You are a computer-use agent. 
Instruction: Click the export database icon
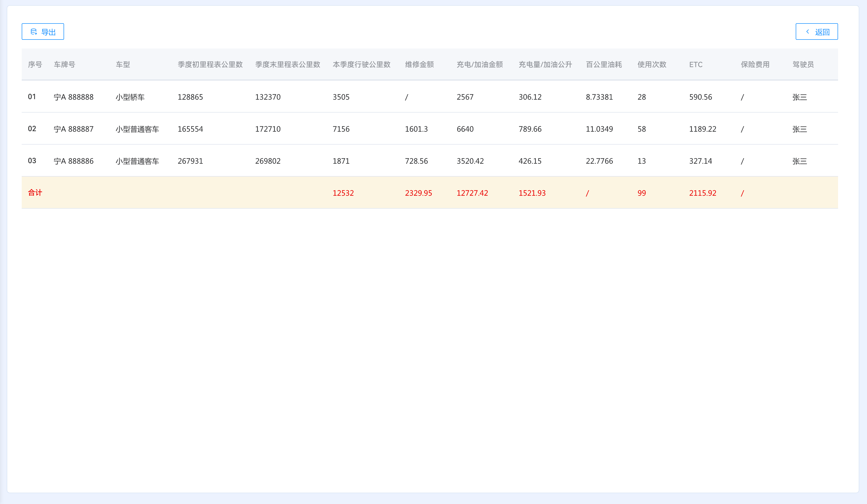coord(34,31)
